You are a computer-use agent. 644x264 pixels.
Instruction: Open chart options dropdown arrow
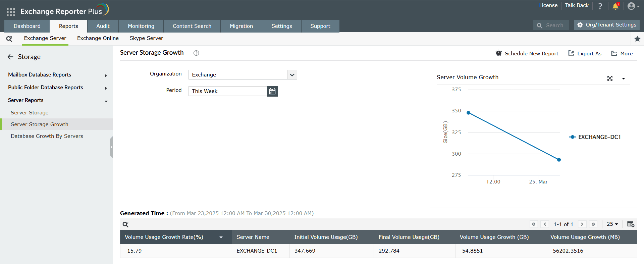[x=624, y=78]
